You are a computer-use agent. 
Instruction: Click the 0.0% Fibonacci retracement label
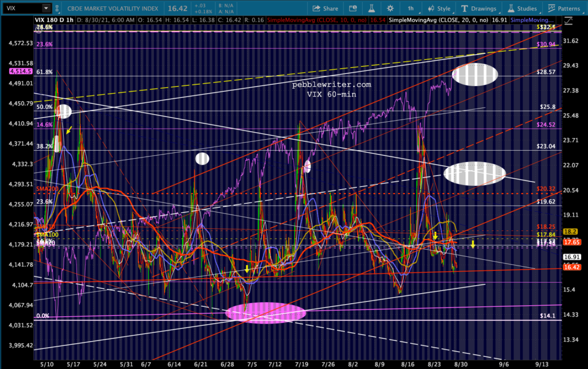coord(42,316)
